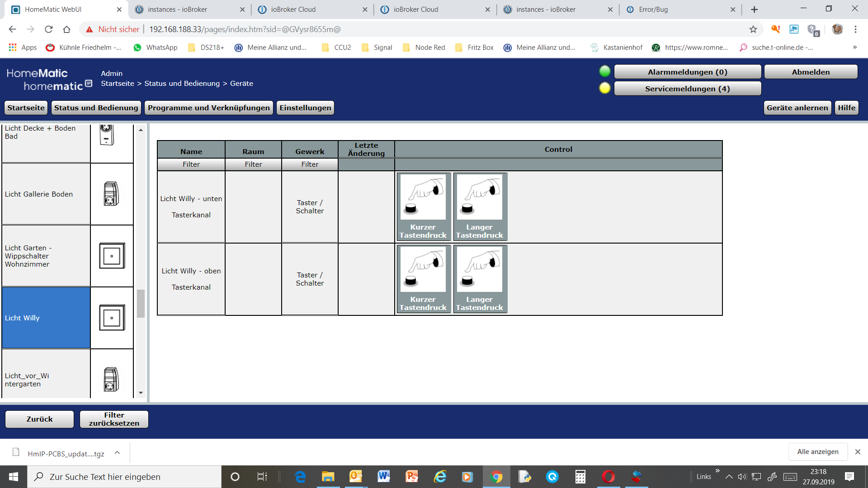This screenshot has height=488, width=868.
Task: Select the Licht_vor_Wintergarten device icon
Action: pyautogui.click(x=111, y=379)
